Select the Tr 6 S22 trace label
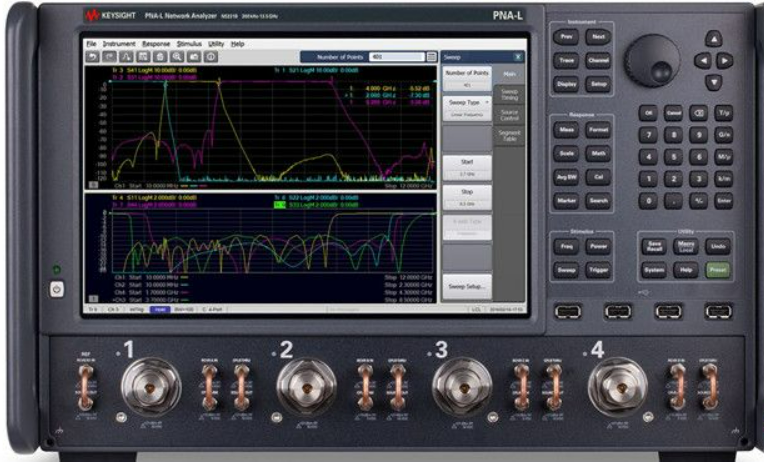 316,198
